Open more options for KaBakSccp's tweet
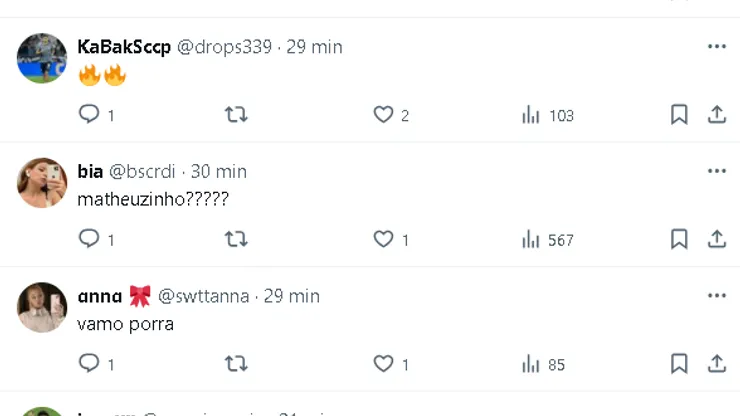The width and height of the screenshot is (740, 416). coord(717,46)
